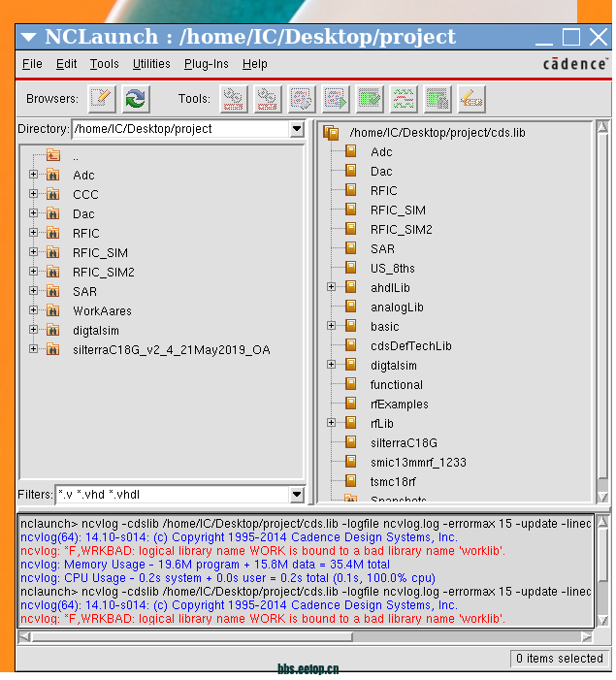
Task: Click the Edit File browser icon
Action: [x=102, y=98]
